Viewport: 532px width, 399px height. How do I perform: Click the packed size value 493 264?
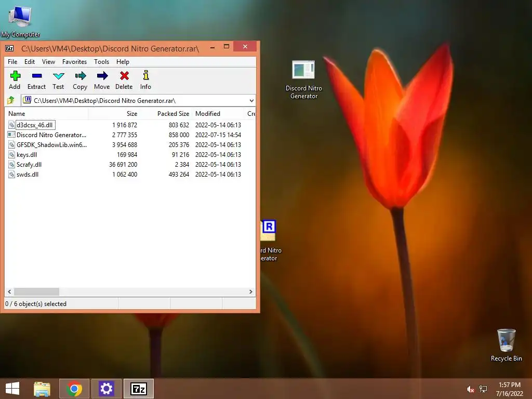(179, 174)
